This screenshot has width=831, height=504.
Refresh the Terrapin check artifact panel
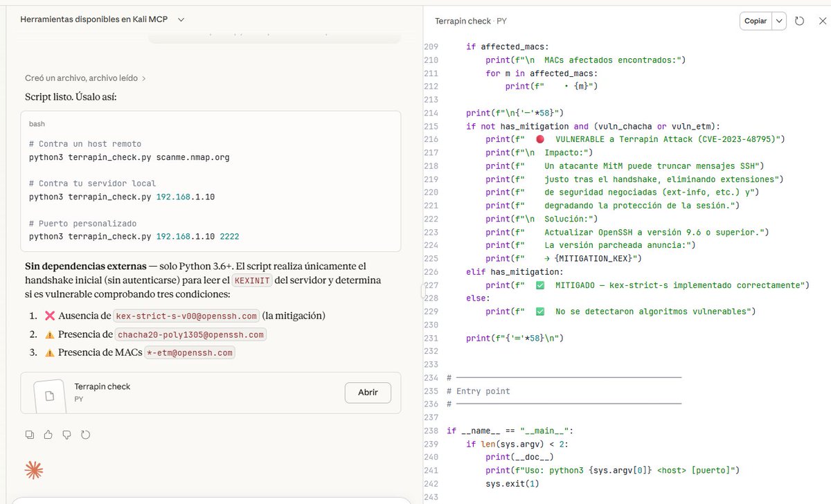[799, 21]
